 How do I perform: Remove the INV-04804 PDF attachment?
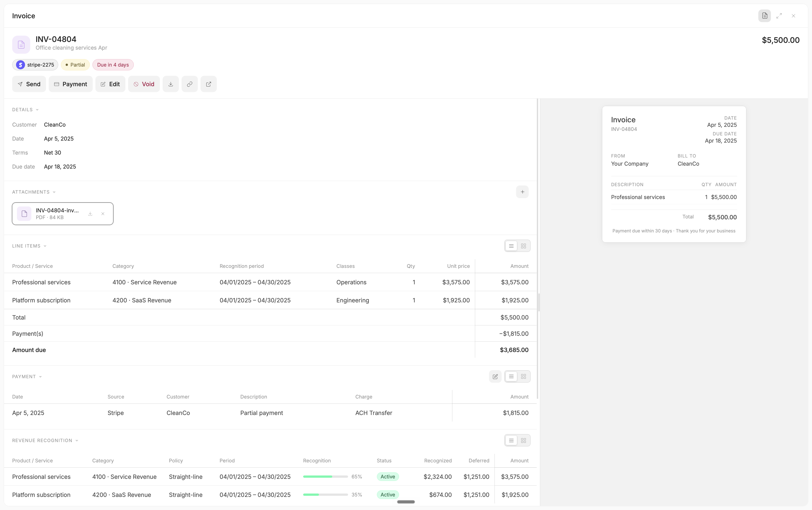[x=103, y=214]
